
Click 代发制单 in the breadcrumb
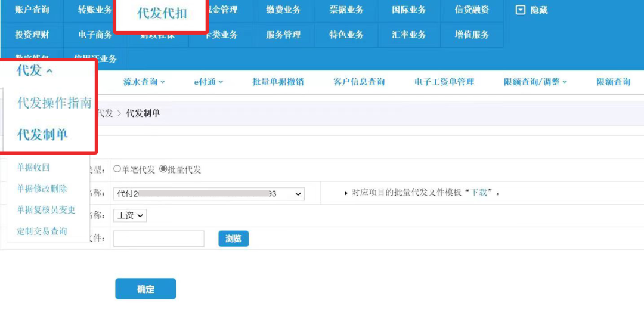(143, 113)
